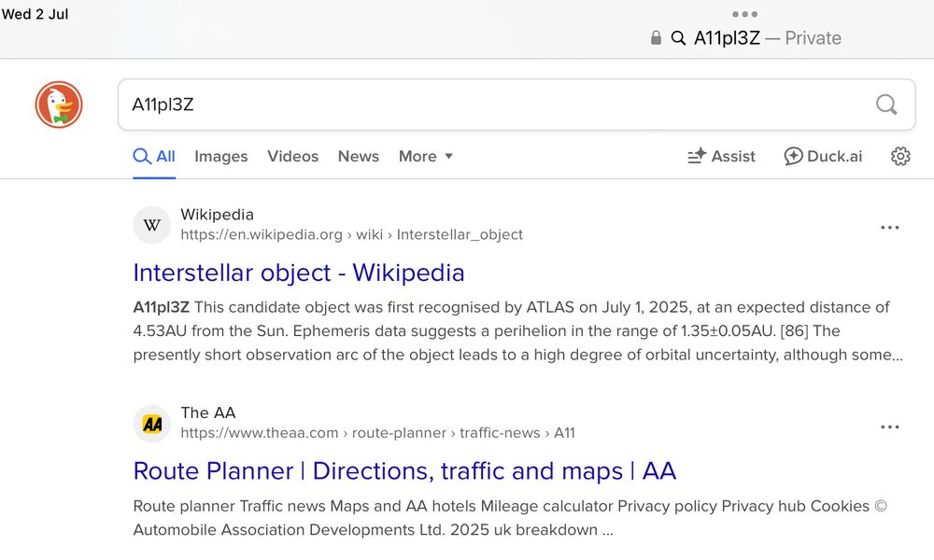Tap the three-dot multitasking menu at top
Screen dimensions: 934x560
[744, 14]
